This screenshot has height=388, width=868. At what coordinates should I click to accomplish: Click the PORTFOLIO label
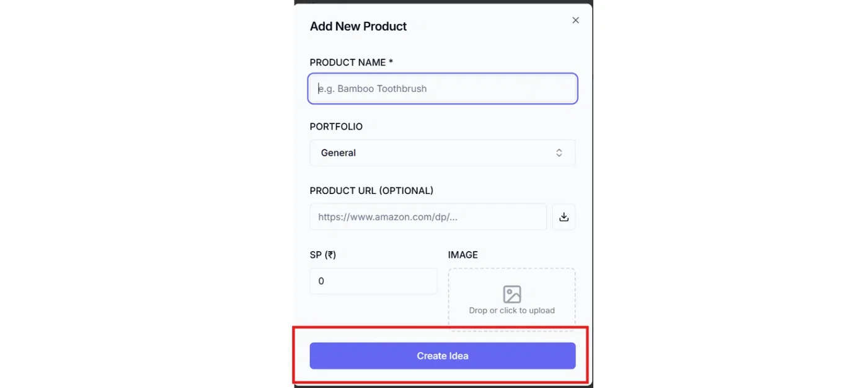(336, 126)
